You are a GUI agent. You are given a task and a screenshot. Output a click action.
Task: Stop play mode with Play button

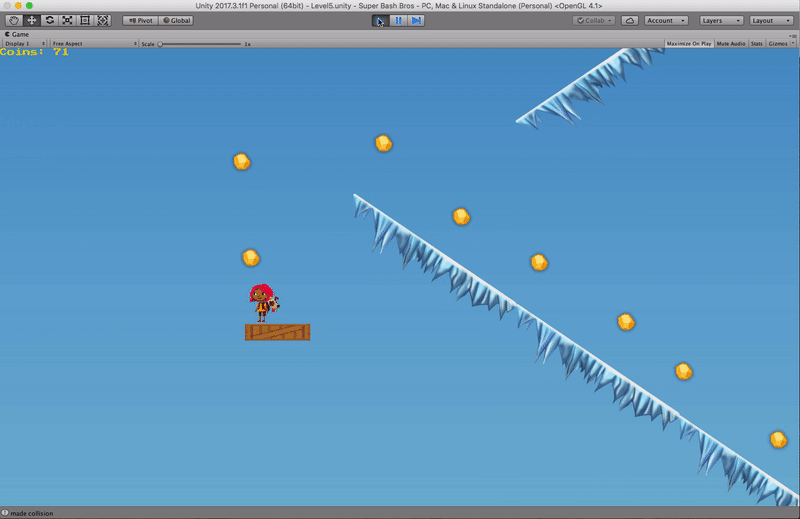tap(380, 20)
